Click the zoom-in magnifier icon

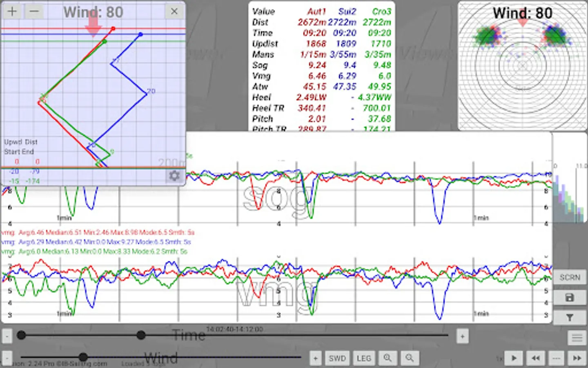388,358
